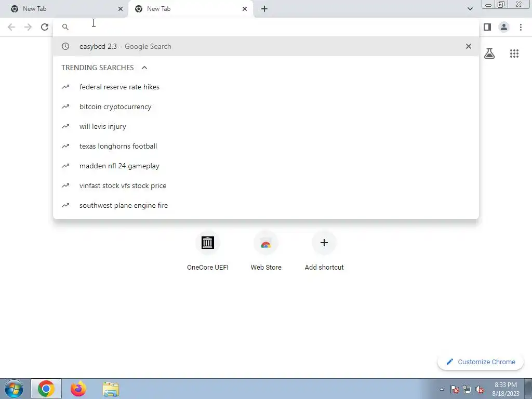Select easybcd 2.3 Google Search suggestion
Viewport: 532px width, 399px height.
point(266,46)
